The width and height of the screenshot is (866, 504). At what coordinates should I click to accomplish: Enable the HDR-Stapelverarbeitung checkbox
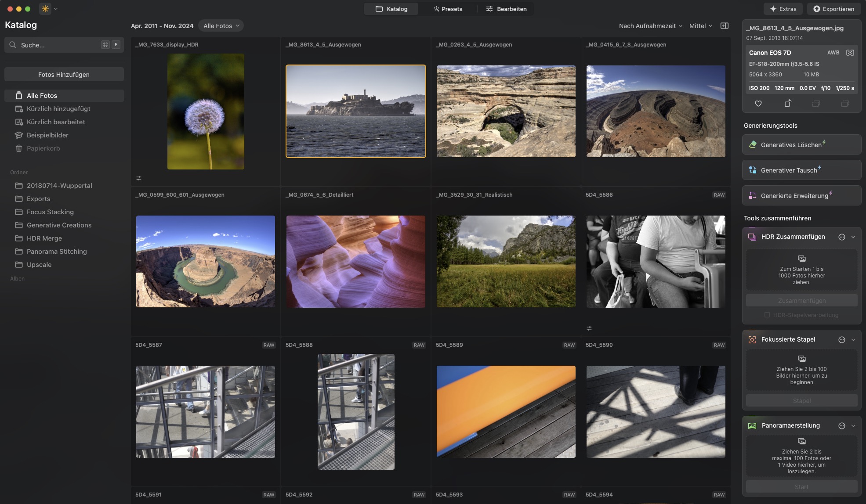767,315
